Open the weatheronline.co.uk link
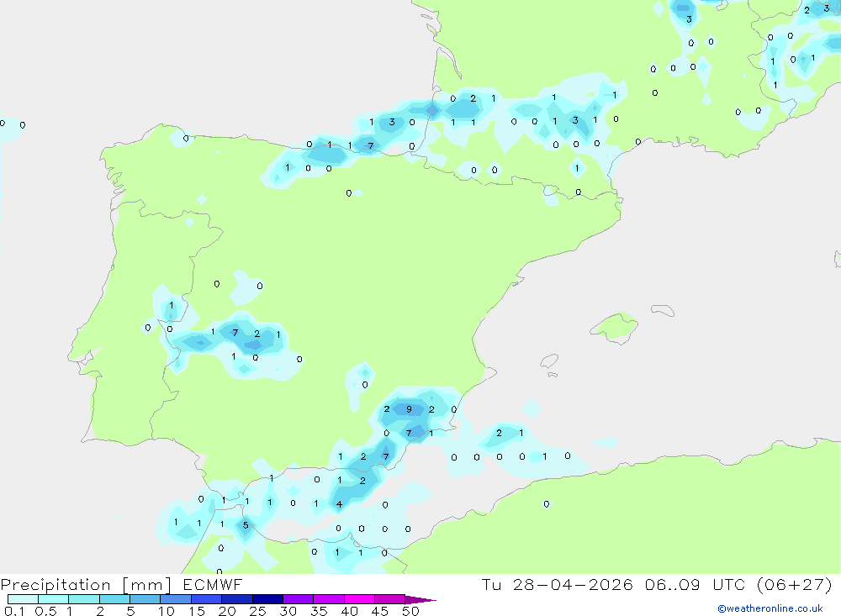 click(x=770, y=608)
